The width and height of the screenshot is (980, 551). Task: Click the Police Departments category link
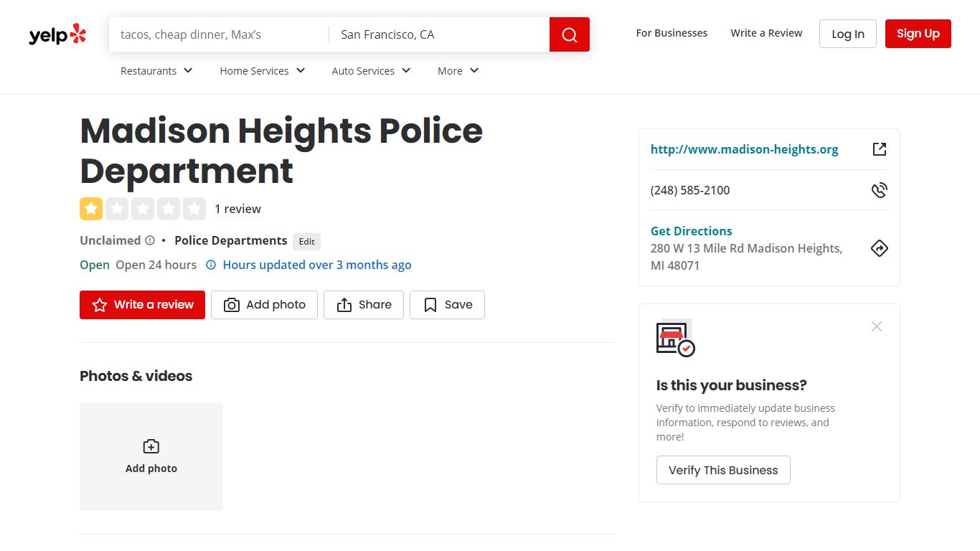click(230, 240)
